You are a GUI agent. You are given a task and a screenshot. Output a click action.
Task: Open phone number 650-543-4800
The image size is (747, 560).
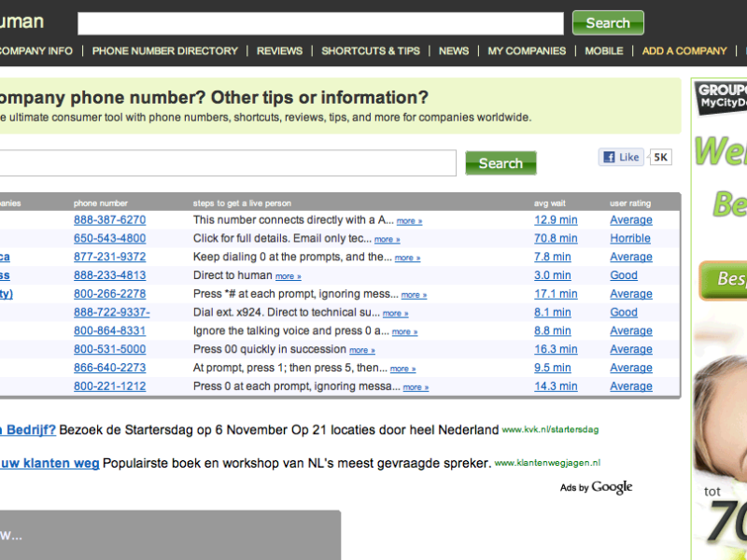click(x=109, y=239)
